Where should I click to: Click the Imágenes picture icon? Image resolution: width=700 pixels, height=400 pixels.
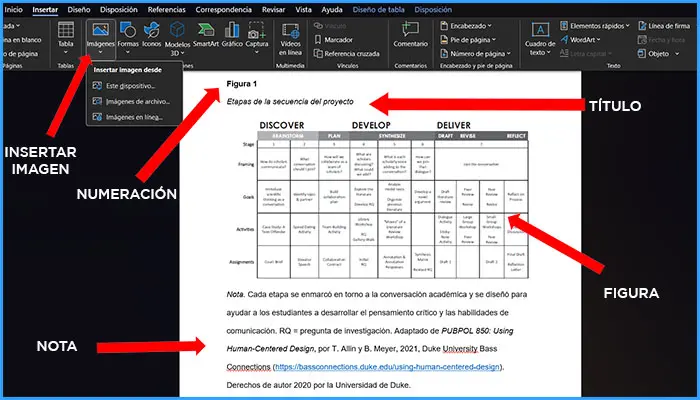pos(100,30)
